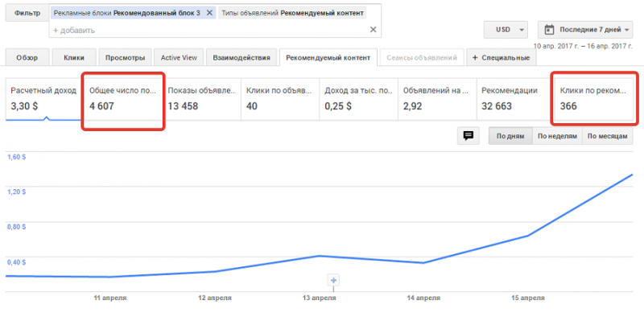Switch to the Взаимодействия tab
Viewport: 644px width, 313px height.
pos(242,58)
